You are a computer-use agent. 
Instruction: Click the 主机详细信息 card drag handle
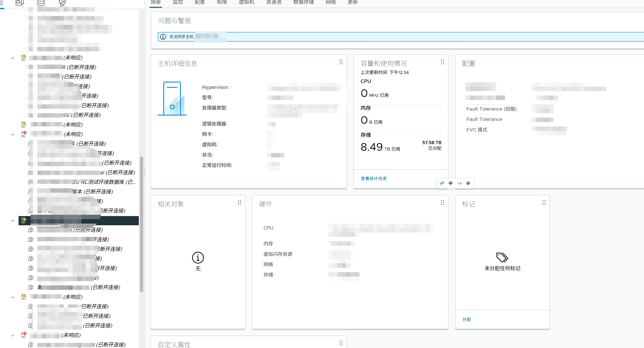[341, 62]
